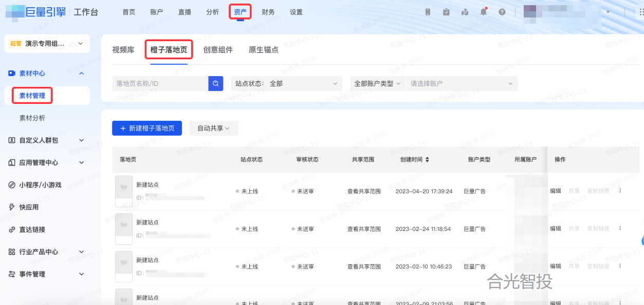Open the 全部账户类型 dropdown
The height and width of the screenshot is (305, 644).
pos(378,83)
